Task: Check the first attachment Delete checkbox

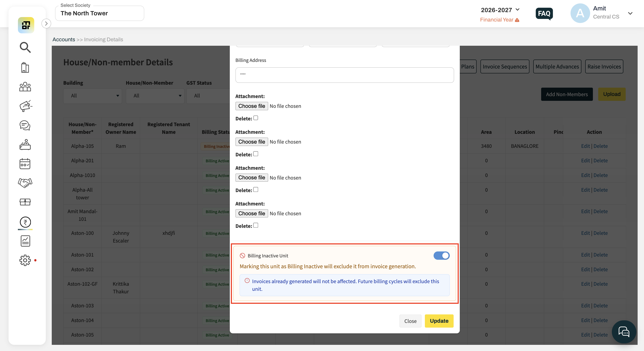Action: (256, 118)
